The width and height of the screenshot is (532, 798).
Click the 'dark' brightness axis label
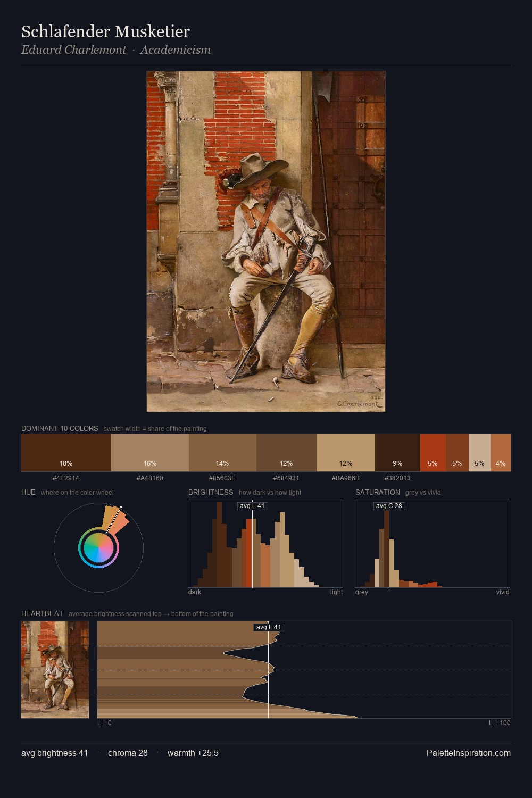pyautogui.click(x=195, y=592)
